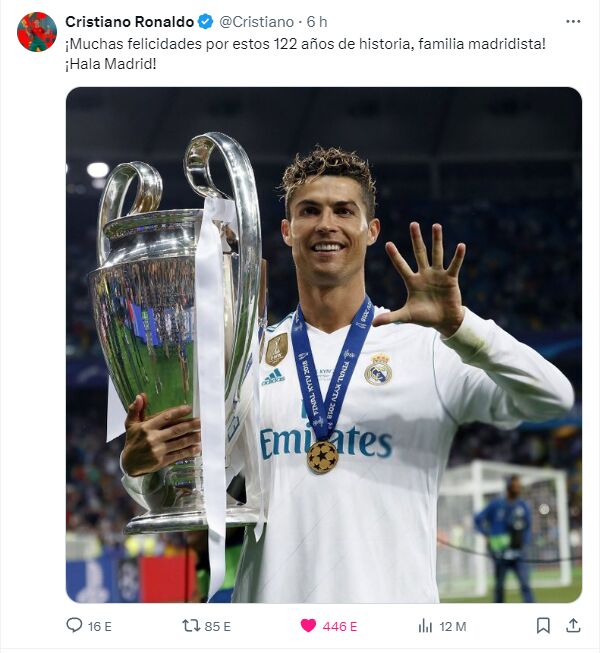The width and height of the screenshot is (607, 653).
Task: Click the 446 E like count
Action: pos(340,626)
